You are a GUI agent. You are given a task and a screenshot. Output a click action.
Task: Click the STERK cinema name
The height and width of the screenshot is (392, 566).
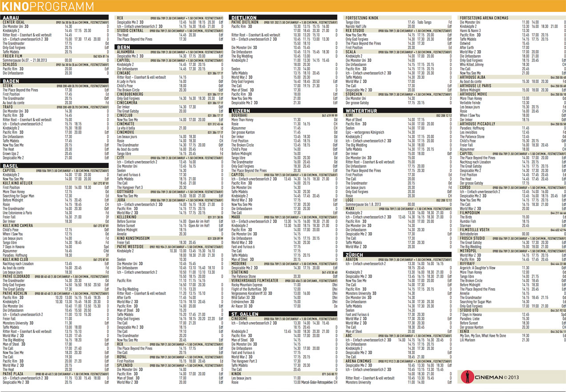[x=8, y=85]
